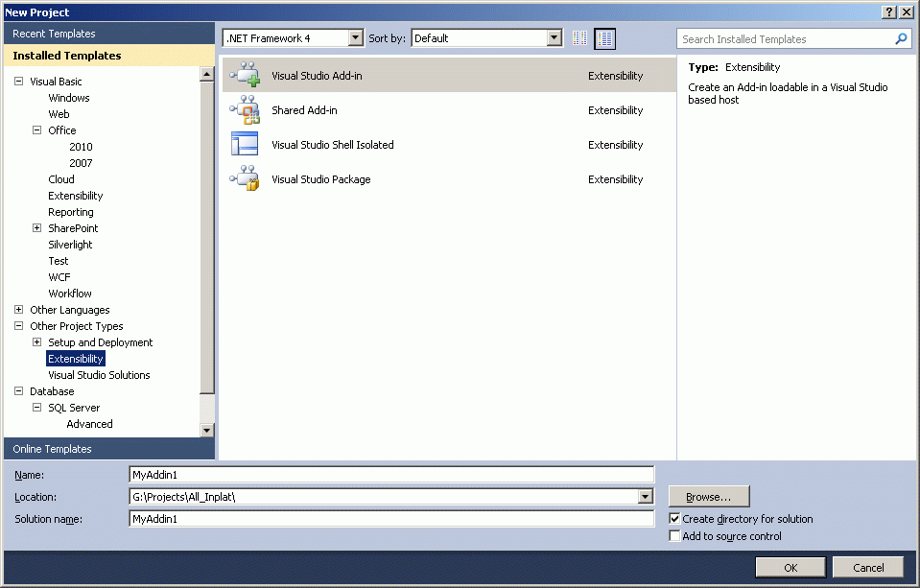Select the Visual Studio Shell Isolated icon
Image resolution: width=920 pixels, height=588 pixels.
pos(245,144)
